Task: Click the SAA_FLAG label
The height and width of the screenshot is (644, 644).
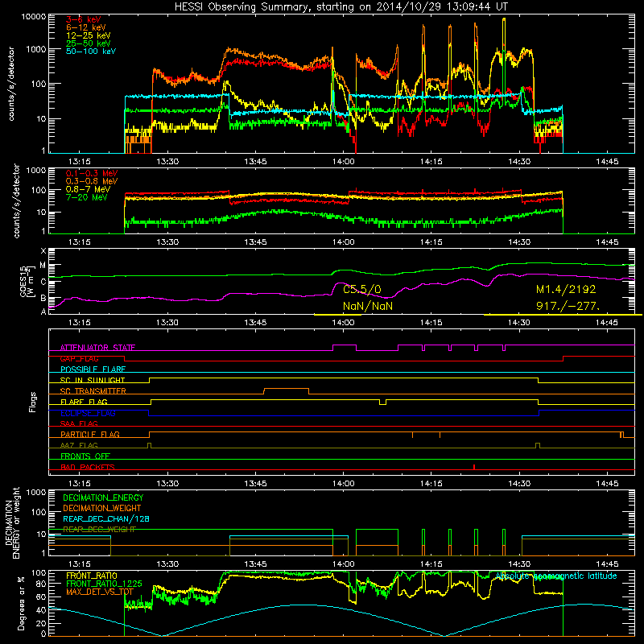Action: pyautogui.click(x=79, y=423)
